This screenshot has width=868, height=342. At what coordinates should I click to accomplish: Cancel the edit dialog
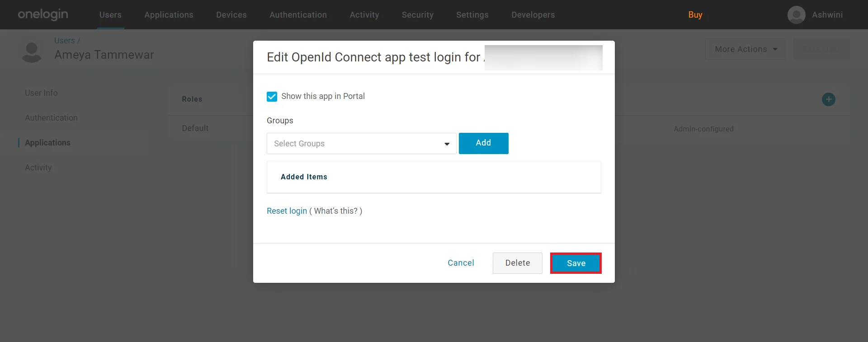click(461, 263)
